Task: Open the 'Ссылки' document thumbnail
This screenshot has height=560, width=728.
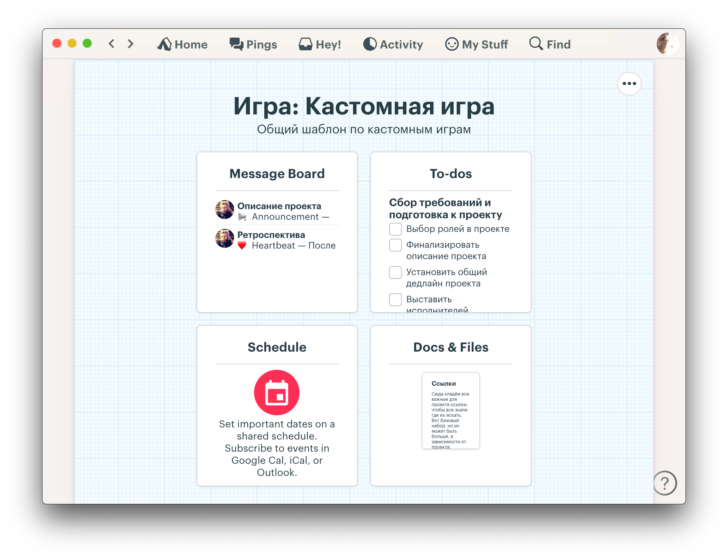Action: click(450, 411)
